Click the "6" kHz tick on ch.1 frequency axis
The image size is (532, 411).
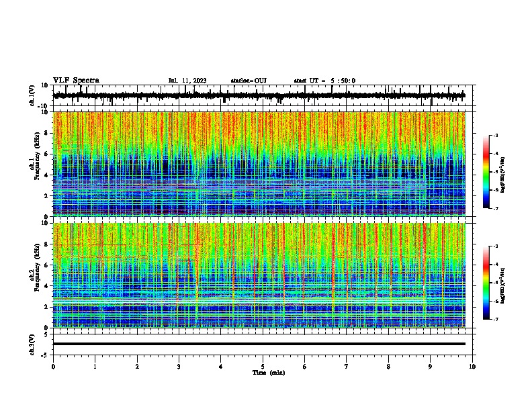click(x=47, y=154)
